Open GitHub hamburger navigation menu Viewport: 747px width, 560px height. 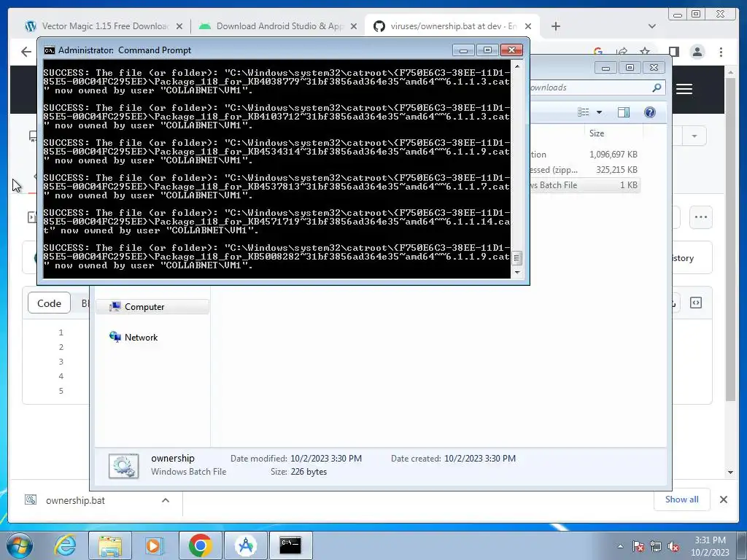[x=684, y=89]
